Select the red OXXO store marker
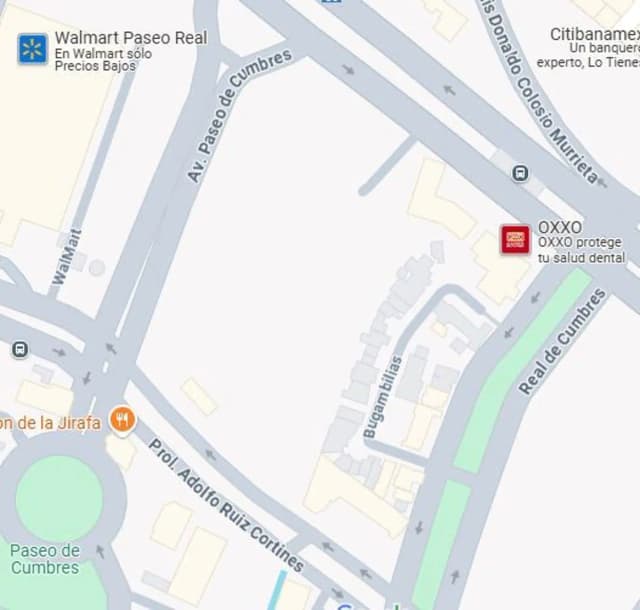The width and height of the screenshot is (640, 610). point(516,239)
